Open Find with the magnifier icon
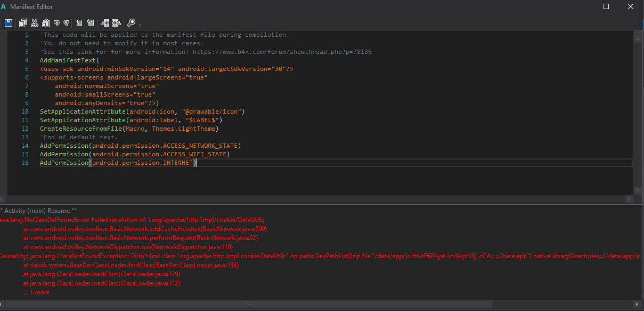 coord(131,23)
